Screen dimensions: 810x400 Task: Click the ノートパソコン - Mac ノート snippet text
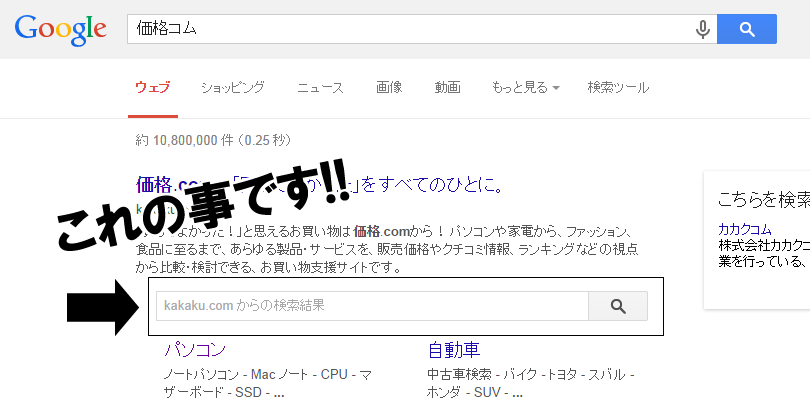coord(237,374)
